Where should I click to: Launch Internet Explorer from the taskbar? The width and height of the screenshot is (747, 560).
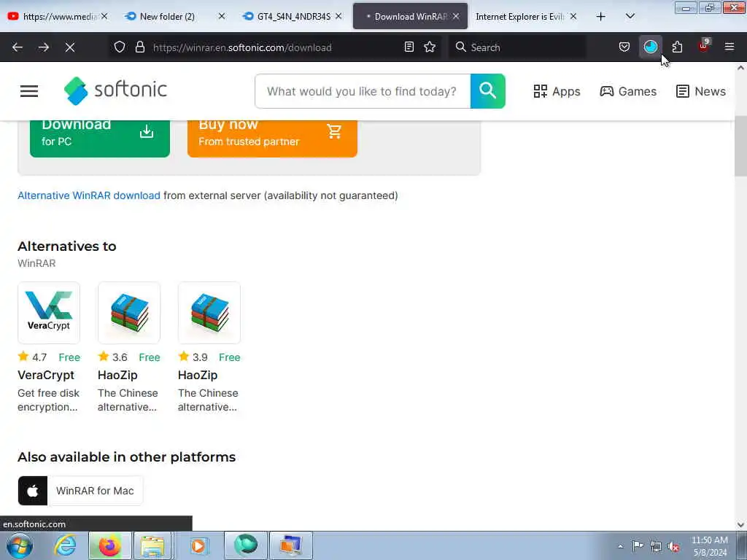(x=65, y=545)
